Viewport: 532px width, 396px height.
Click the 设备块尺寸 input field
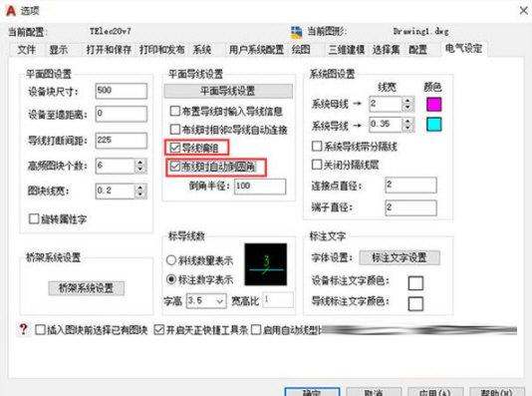(x=122, y=91)
